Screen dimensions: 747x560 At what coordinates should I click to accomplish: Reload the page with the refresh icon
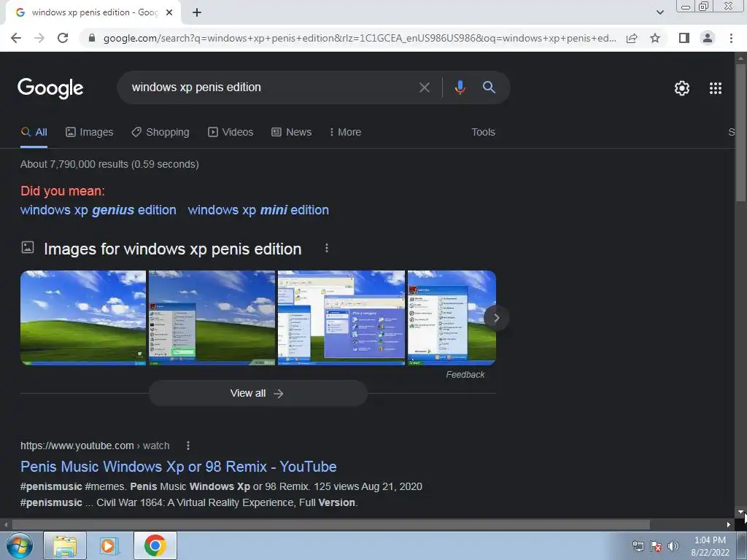point(63,38)
